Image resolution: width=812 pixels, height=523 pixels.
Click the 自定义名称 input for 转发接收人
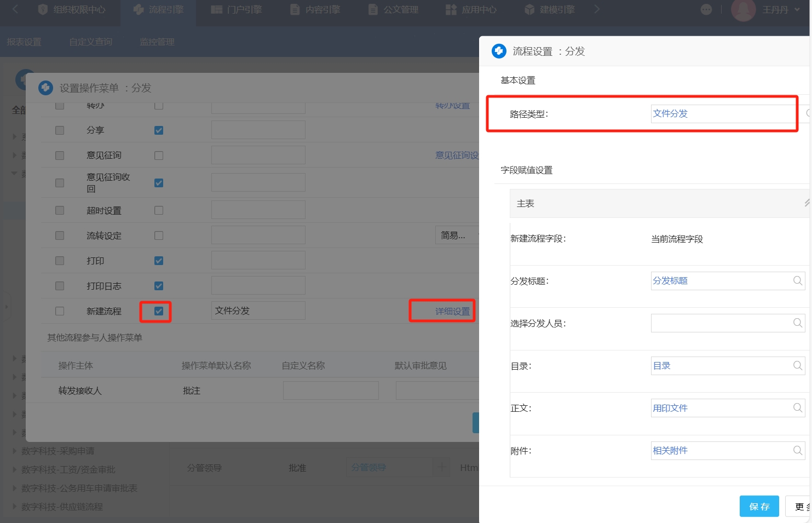click(x=331, y=390)
